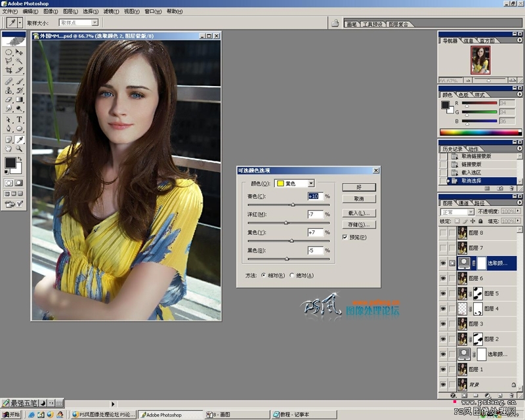Hide 图层 5 with its eye icon

(x=443, y=293)
